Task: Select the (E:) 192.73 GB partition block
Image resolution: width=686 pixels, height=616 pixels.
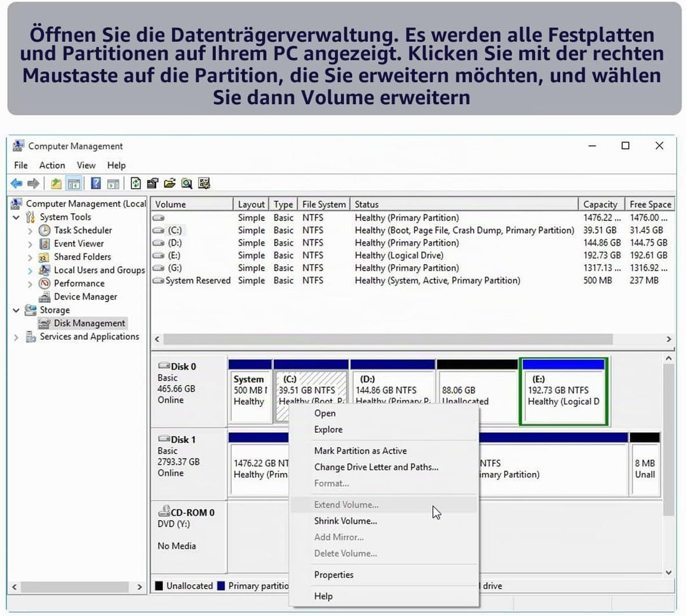Action: point(563,392)
